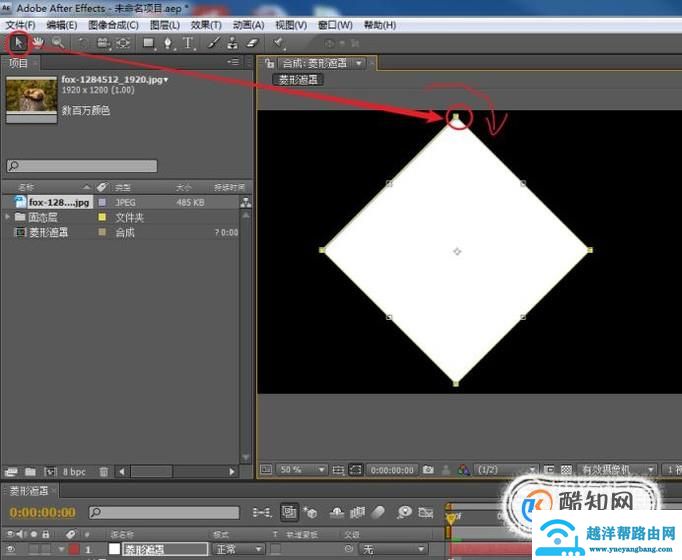682x560 pixels.
Task: Take a snapshot with camera icon
Action: (428, 470)
